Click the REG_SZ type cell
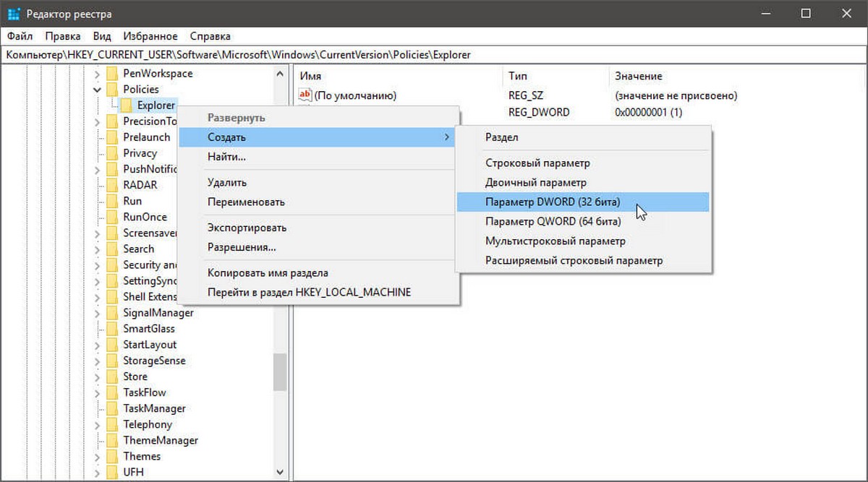The width and height of the screenshot is (868, 482). (x=525, y=95)
